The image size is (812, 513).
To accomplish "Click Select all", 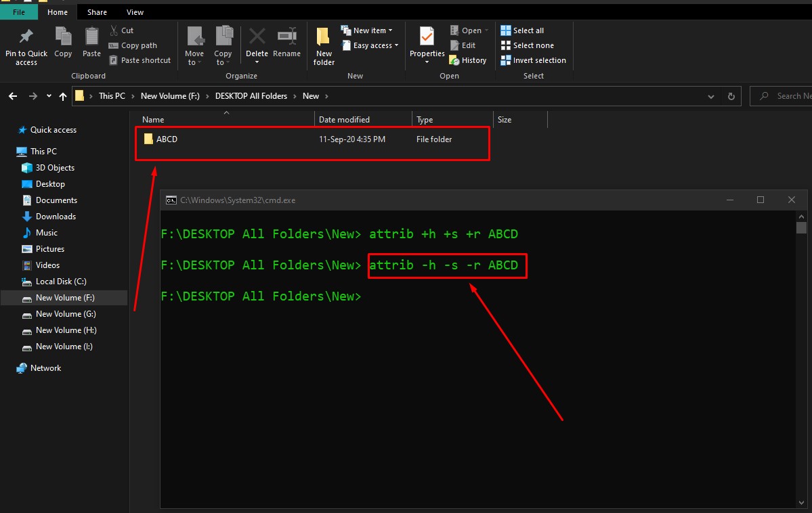I will coord(522,30).
